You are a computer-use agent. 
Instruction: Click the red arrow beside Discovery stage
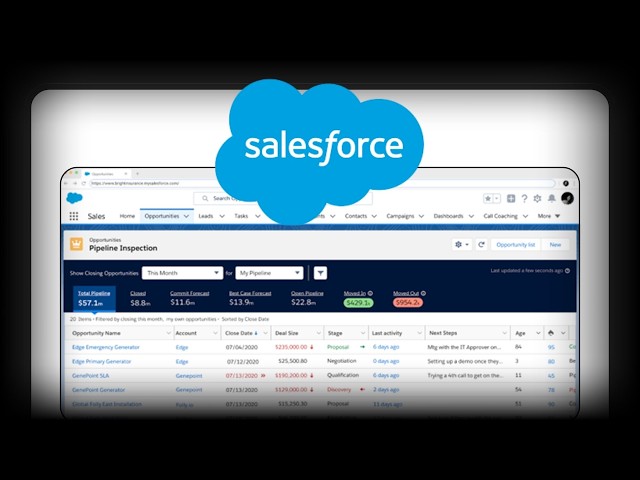tap(362, 389)
